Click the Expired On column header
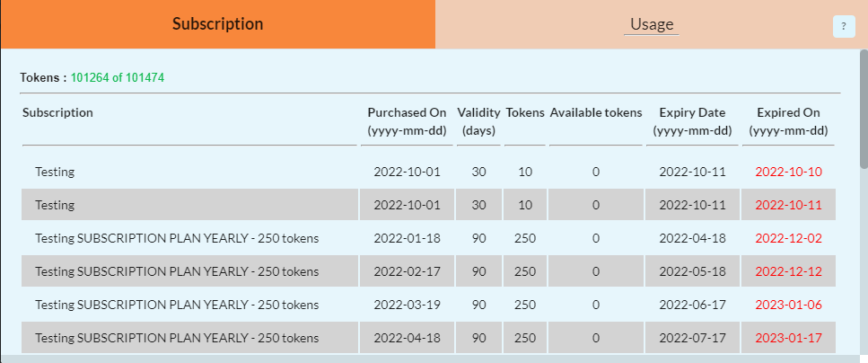 tap(788, 121)
